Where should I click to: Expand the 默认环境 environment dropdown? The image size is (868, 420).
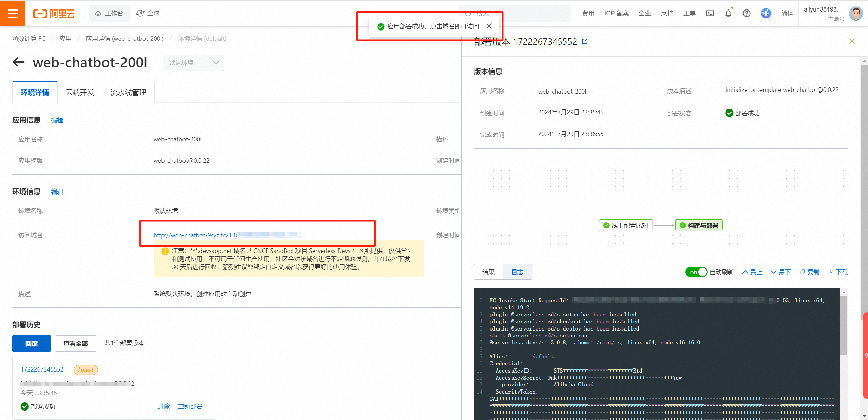pyautogui.click(x=193, y=63)
